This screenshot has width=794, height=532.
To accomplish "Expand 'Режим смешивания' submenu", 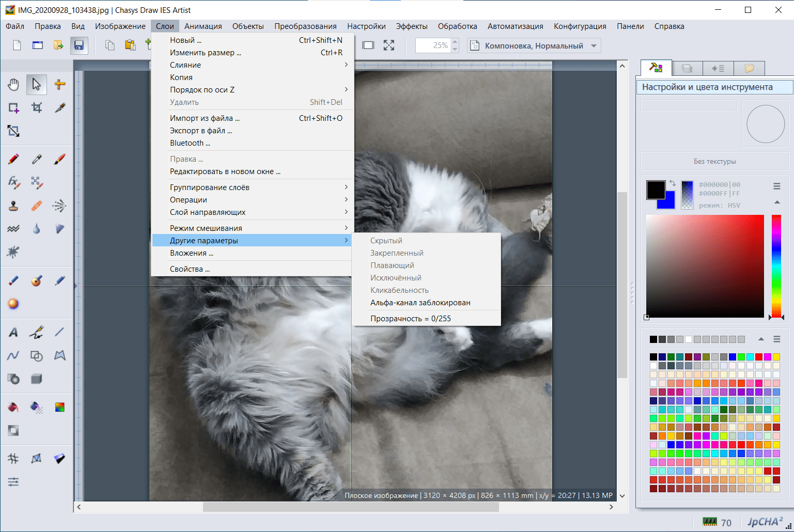I will [253, 228].
